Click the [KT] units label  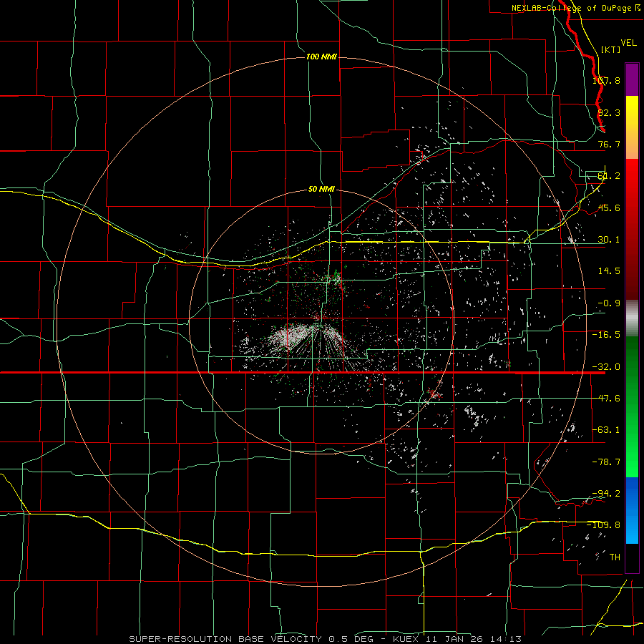[x=610, y=49]
